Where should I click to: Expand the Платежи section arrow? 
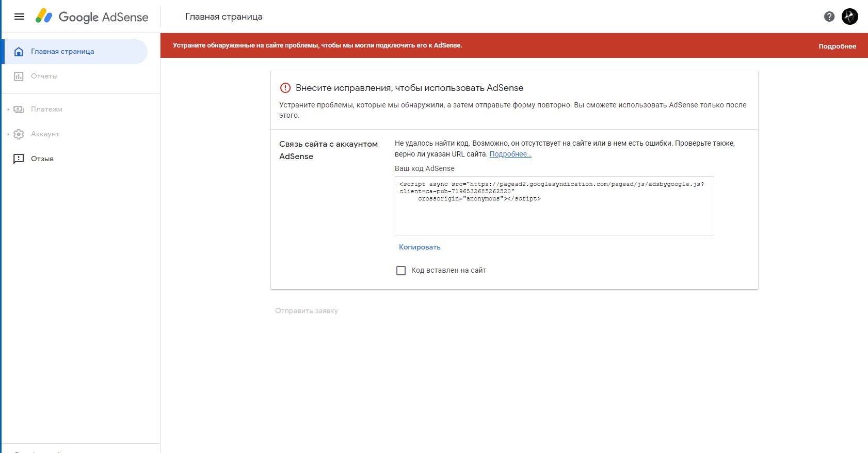click(x=8, y=110)
